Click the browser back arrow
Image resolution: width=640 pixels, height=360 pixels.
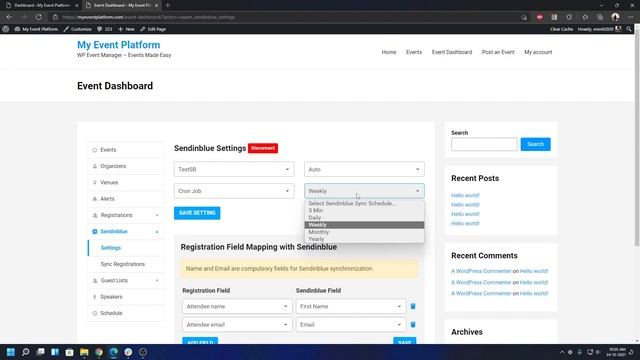(9, 17)
